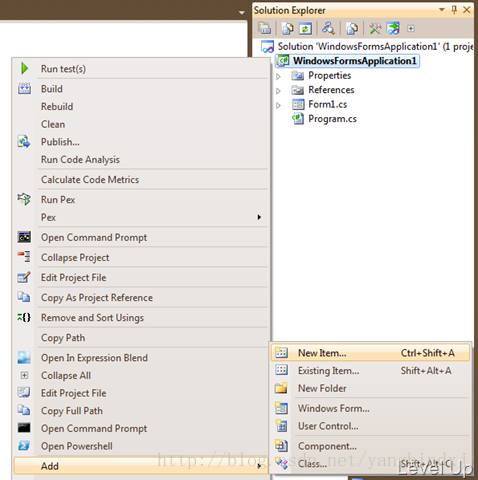Click the green Run test(s) icon
Image resolution: width=478 pixels, height=480 pixels.
pos(24,68)
